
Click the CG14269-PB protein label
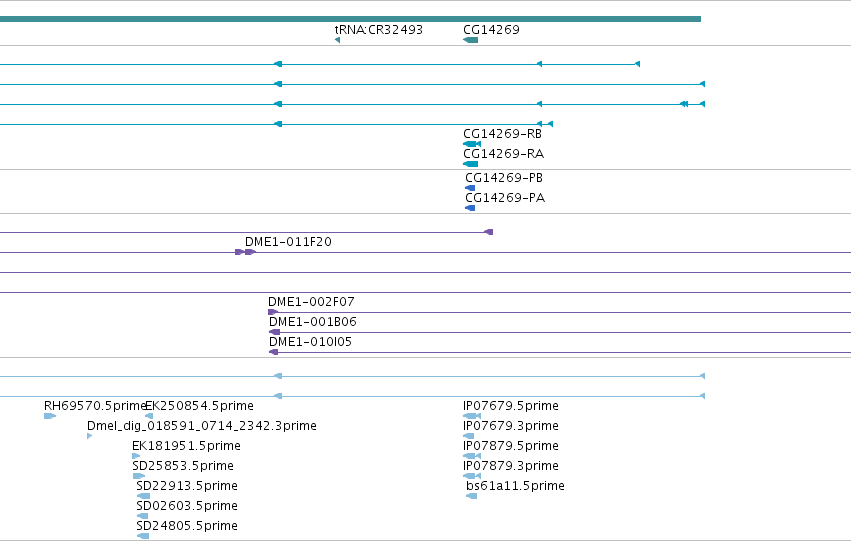504,178
